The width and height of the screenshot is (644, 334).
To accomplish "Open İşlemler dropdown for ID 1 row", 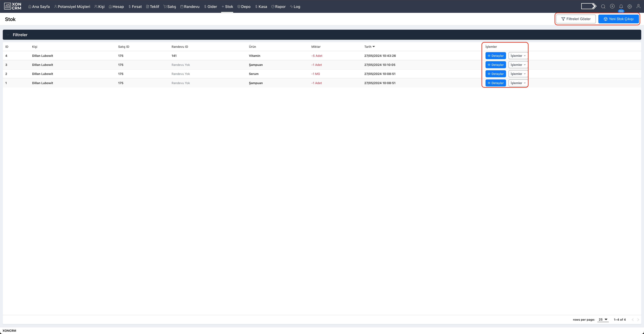I will [518, 83].
